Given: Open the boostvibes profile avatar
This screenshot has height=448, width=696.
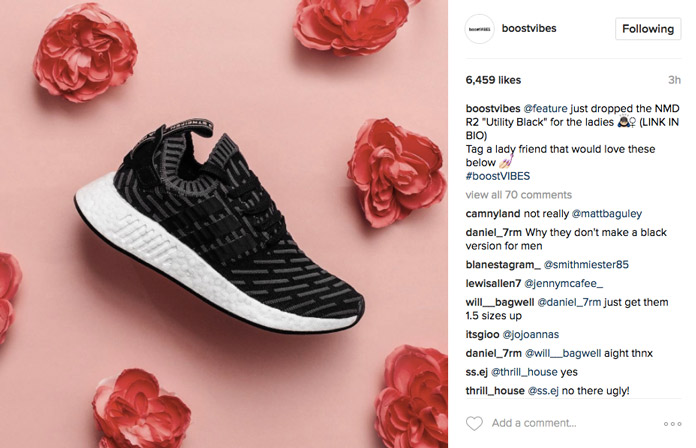Looking at the screenshot, I should click(x=479, y=29).
